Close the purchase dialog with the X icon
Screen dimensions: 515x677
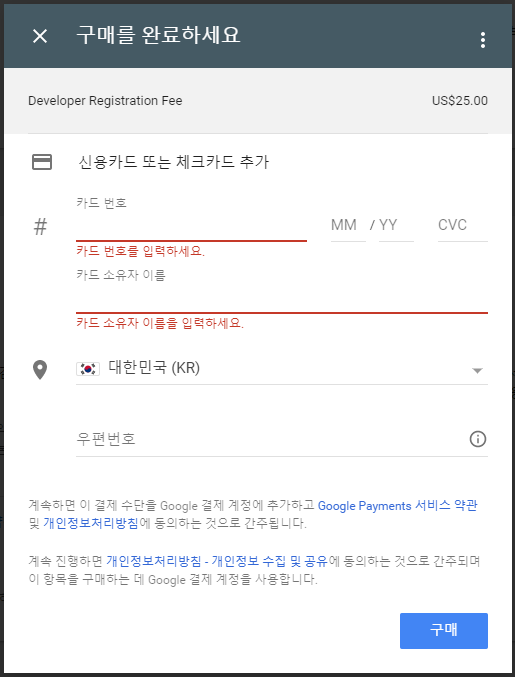(x=40, y=36)
